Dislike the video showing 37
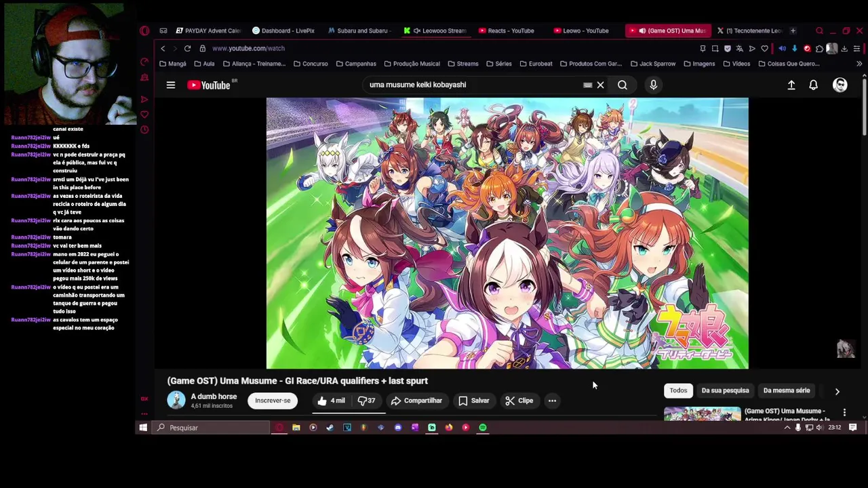 pos(367,401)
